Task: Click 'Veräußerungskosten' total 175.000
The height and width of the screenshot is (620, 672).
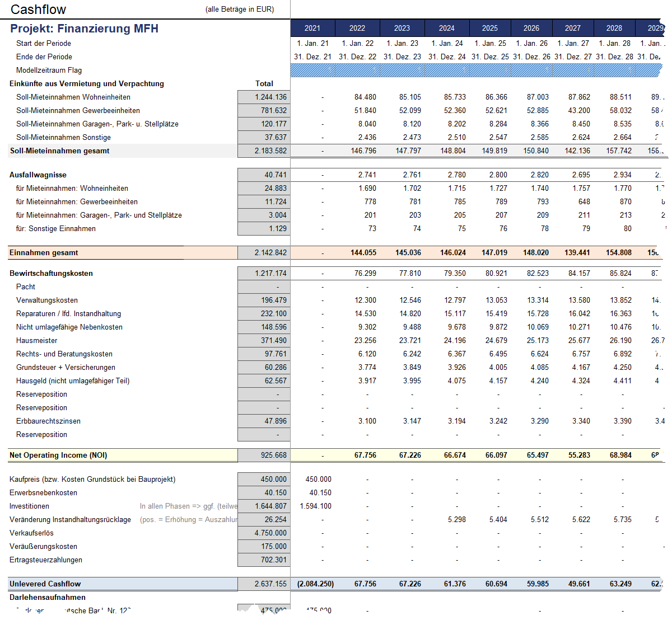Action: point(264,546)
